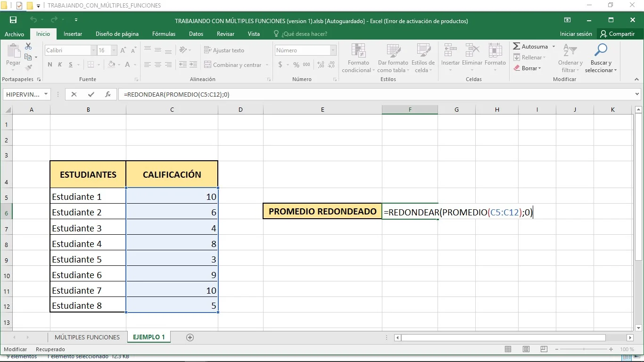Cancel formula entry with the X icon
Viewport: 644px width, 362px height.
(74, 94)
